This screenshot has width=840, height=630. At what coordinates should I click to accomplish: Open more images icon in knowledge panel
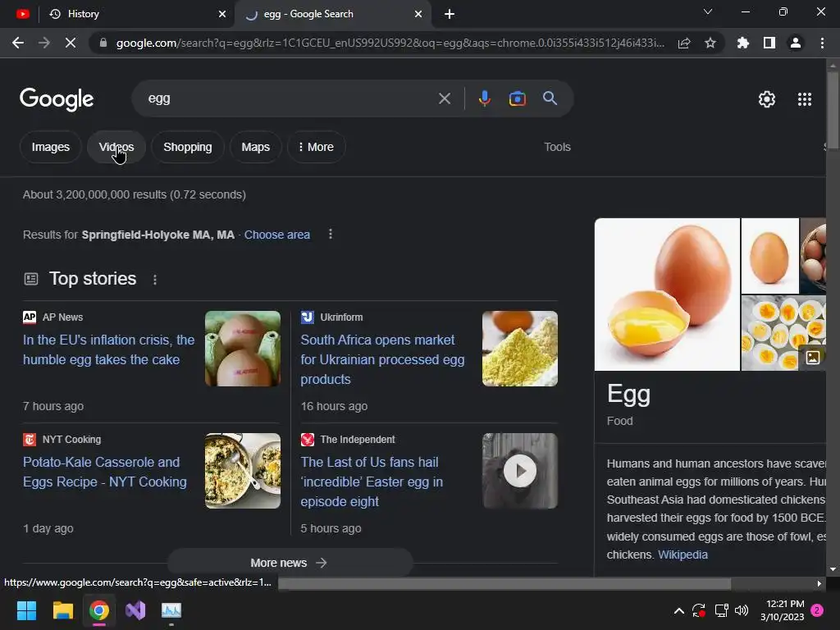point(813,358)
